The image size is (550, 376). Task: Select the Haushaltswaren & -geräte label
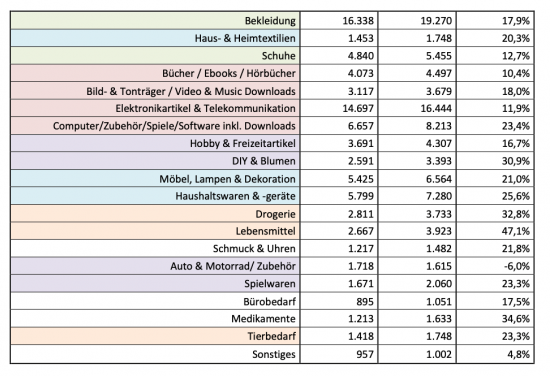tap(235, 196)
